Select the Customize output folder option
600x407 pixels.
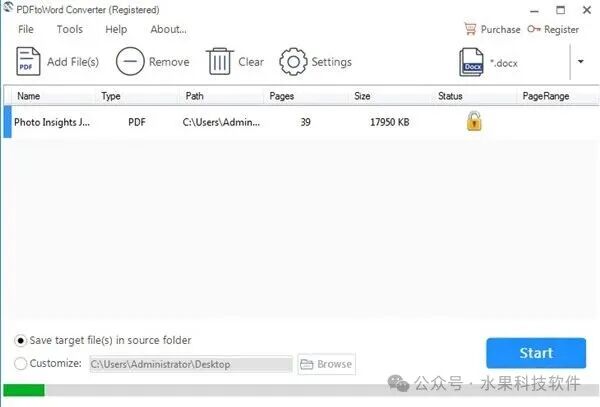pos(20,363)
